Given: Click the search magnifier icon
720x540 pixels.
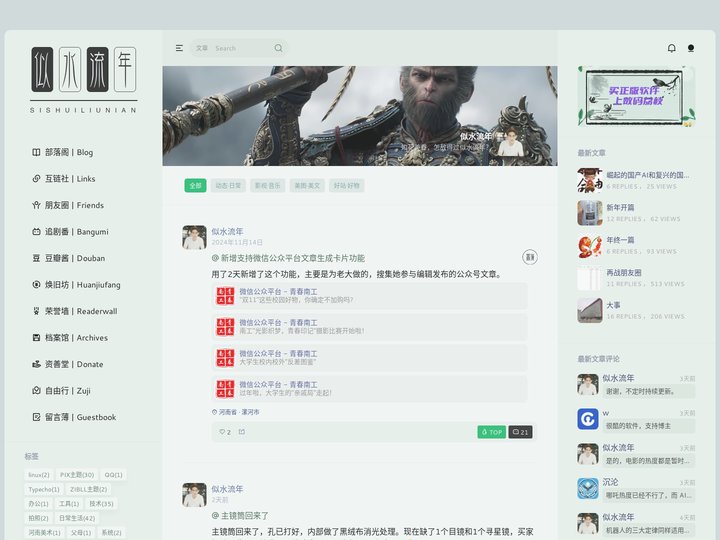Looking at the screenshot, I should (x=278, y=48).
